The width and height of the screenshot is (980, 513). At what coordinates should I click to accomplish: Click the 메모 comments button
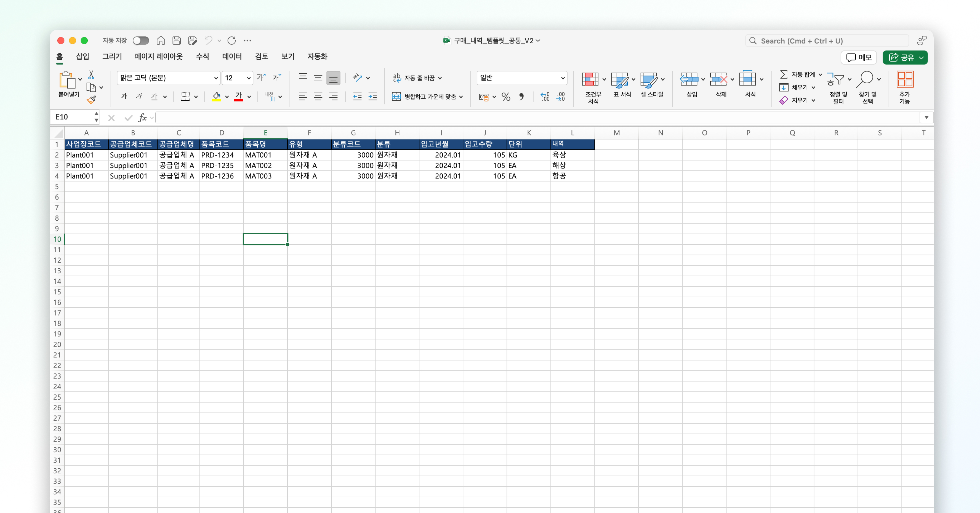[859, 57]
